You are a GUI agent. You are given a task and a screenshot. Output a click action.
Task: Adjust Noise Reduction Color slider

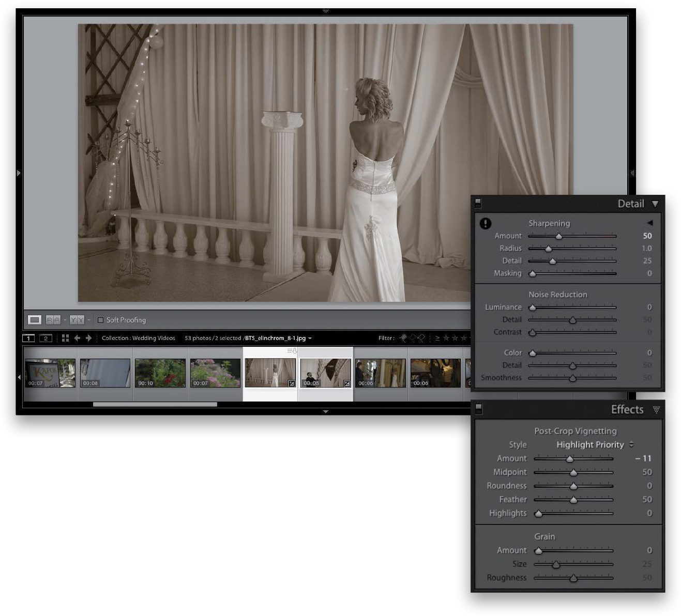click(572, 353)
